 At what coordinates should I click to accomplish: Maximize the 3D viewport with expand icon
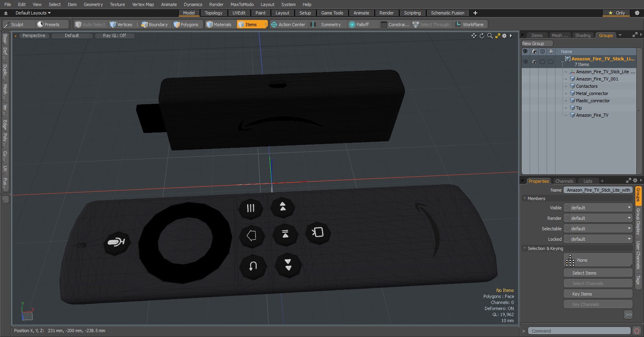[497, 36]
